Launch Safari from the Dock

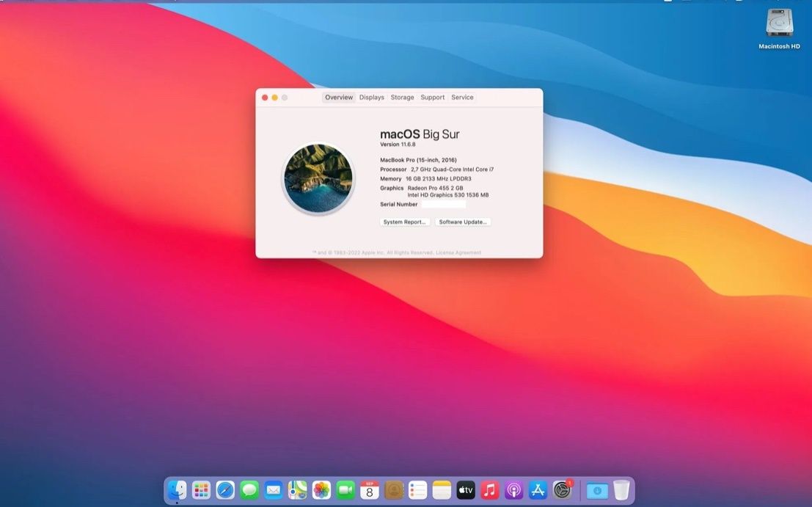225,489
